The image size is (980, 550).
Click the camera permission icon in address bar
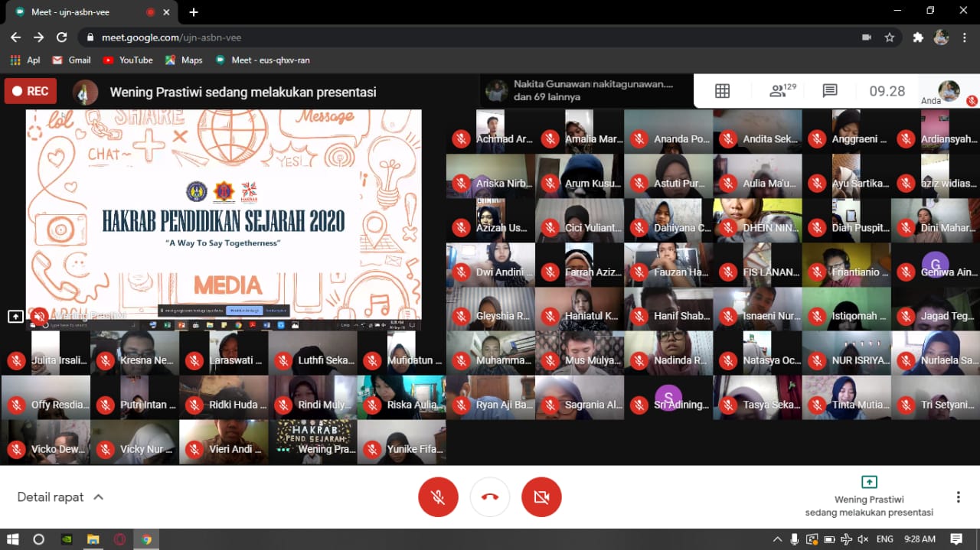[867, 37]
